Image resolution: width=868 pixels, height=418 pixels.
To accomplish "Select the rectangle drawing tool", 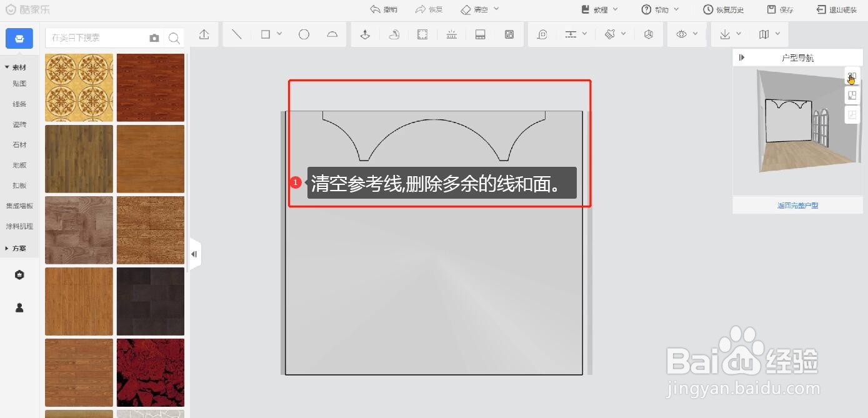I will [x=266, y=34].
